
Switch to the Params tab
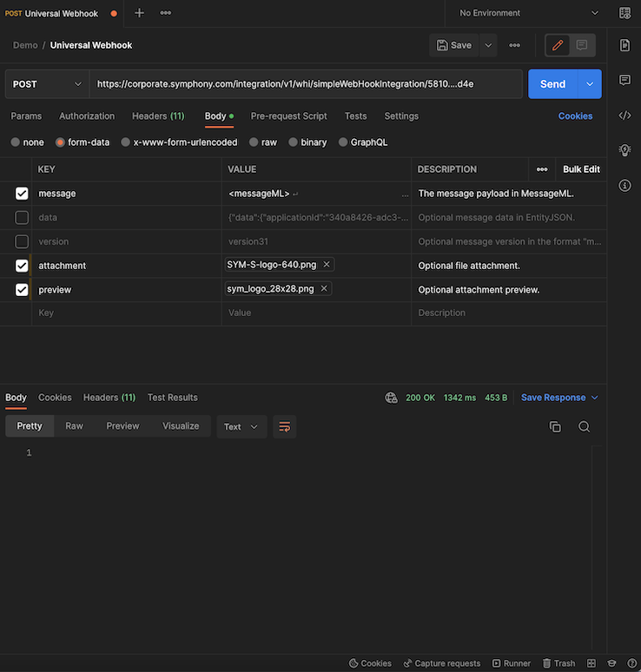point(26,116)
